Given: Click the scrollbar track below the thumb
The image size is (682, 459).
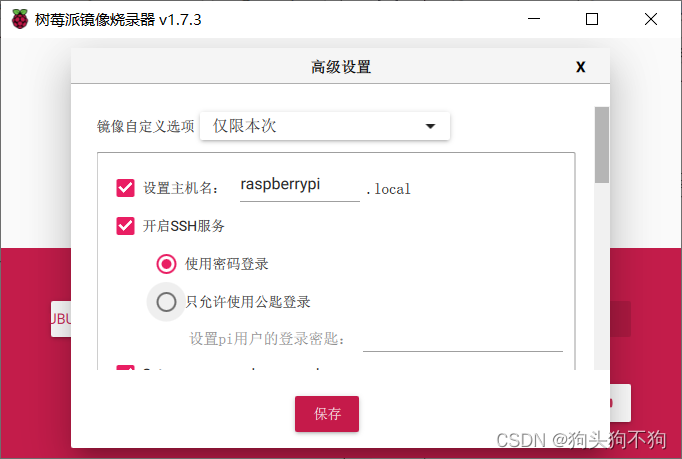Looking at the screenshot, I should point(602,276).
